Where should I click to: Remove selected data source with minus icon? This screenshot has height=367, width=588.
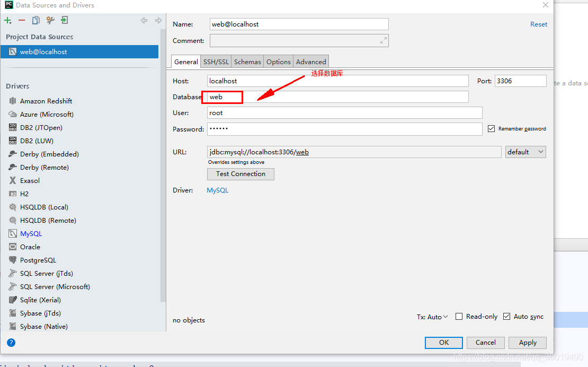pos(22,20)
